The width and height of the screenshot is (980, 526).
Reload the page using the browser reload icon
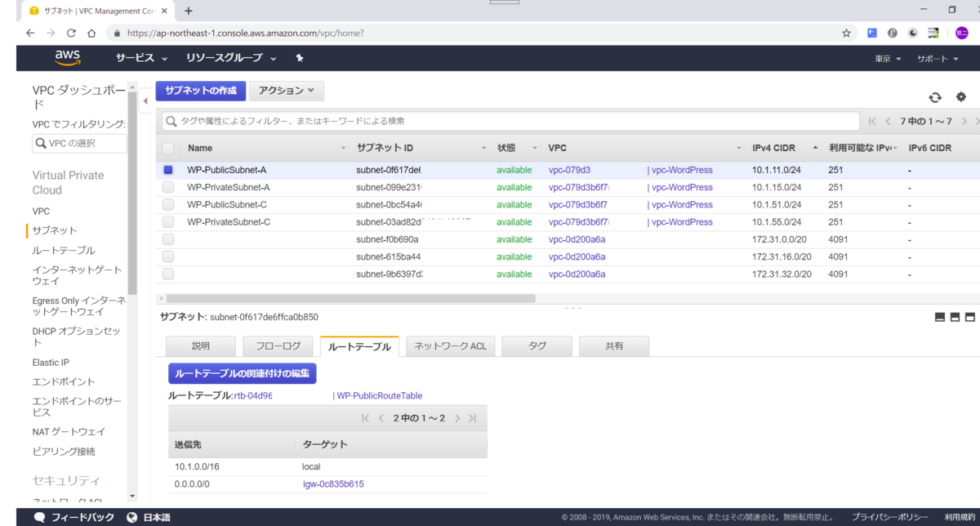(x=71, y=33)
